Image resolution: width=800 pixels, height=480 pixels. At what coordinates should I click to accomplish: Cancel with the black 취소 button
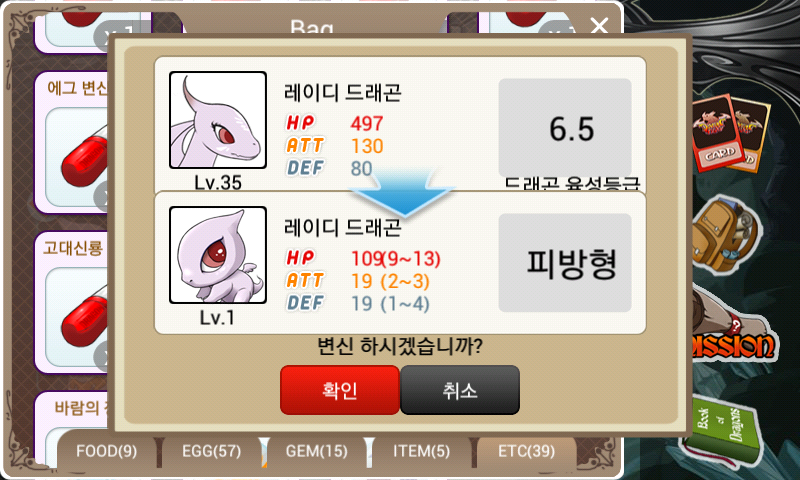click(x=460, y=390)
